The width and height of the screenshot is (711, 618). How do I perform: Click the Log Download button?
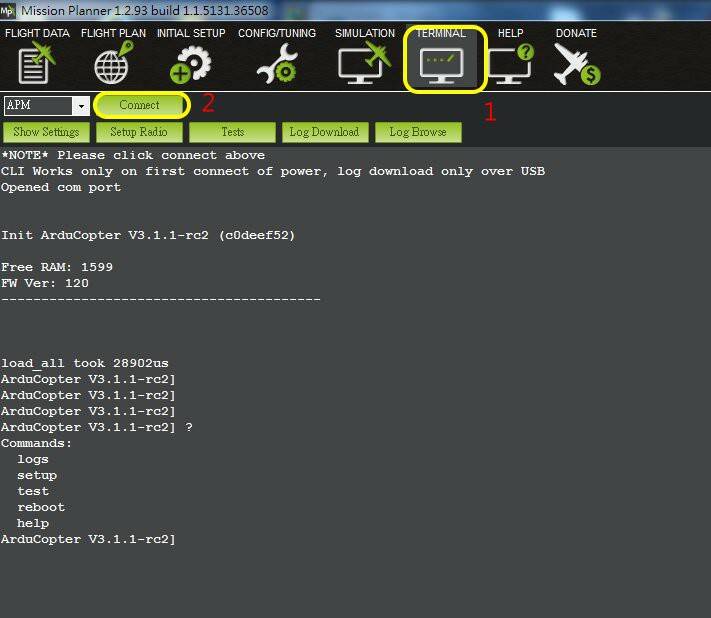[325, 132]
